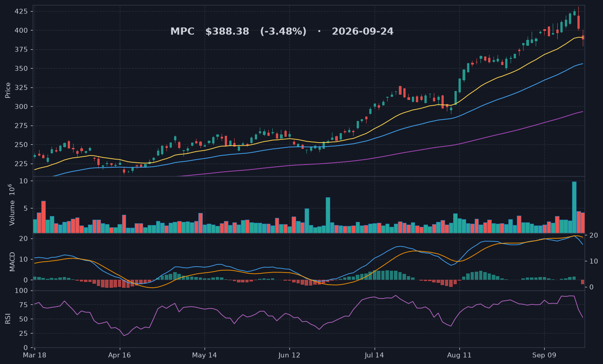The image size is (603, 364).
Task: Click the May 14 date axis label
Action: (x=205, y=355)
